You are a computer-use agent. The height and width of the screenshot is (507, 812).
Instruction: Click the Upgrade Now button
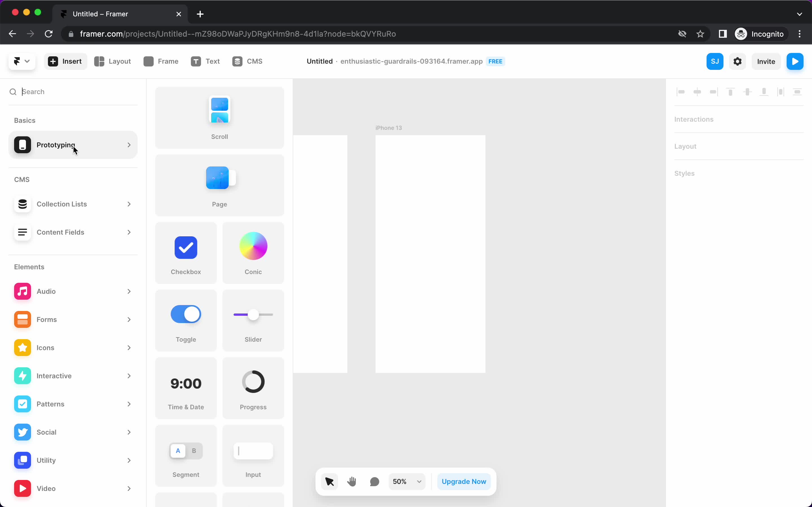464,481
